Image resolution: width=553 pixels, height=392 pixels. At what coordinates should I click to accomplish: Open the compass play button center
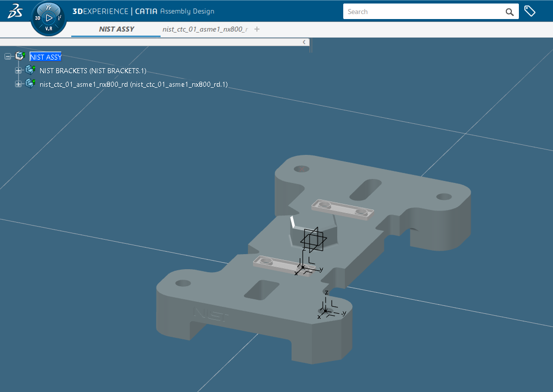point(49,18)
